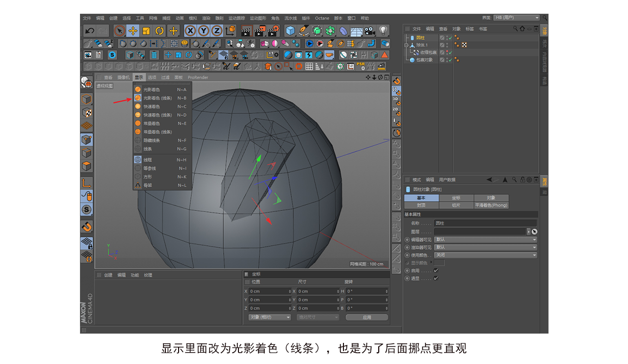This screenshot has width=628, height=364.
Task: Click the 名称 input field
Action: [486, 223]
